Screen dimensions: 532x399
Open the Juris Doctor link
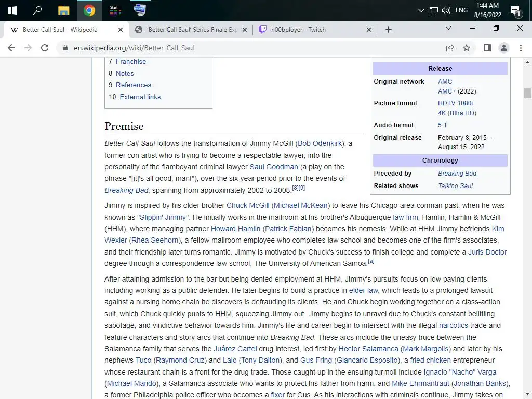[487, 252]
